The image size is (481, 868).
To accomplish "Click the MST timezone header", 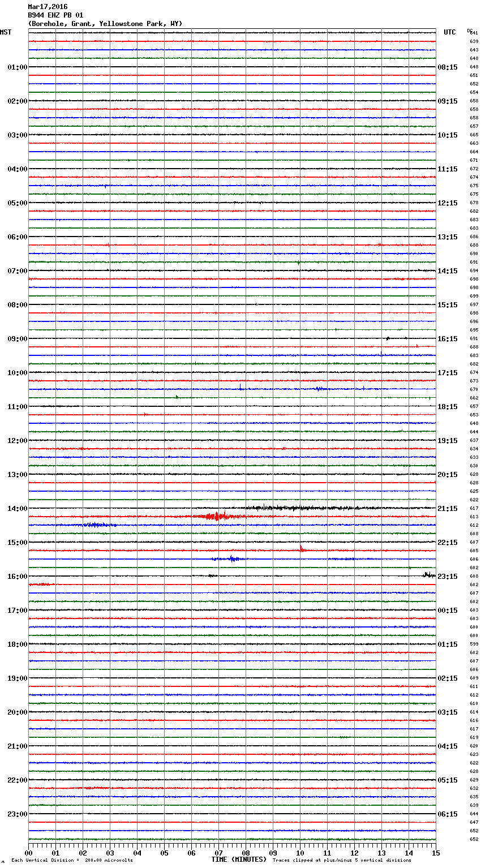I will [x=6, y=32].
